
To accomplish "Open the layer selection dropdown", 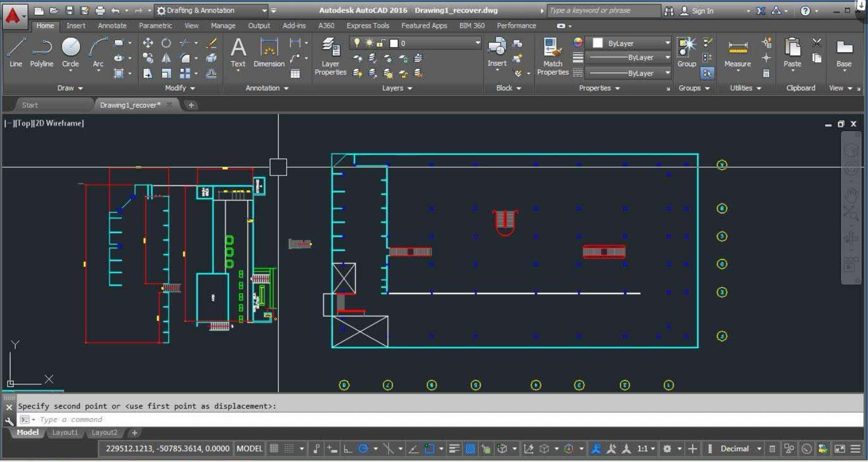I will point(477,43).
